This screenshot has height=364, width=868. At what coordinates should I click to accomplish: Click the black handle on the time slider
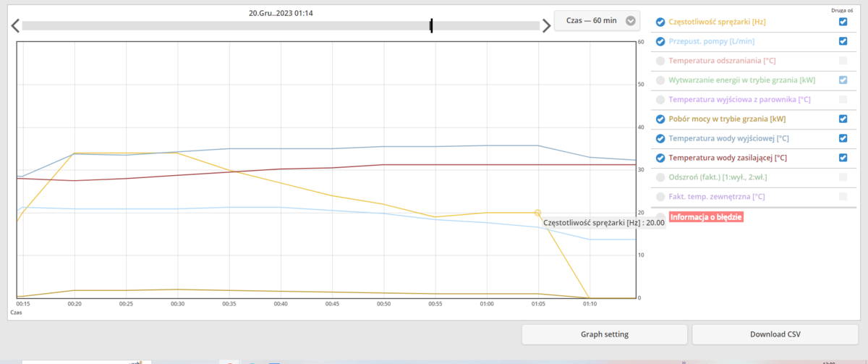pos(431,26)
